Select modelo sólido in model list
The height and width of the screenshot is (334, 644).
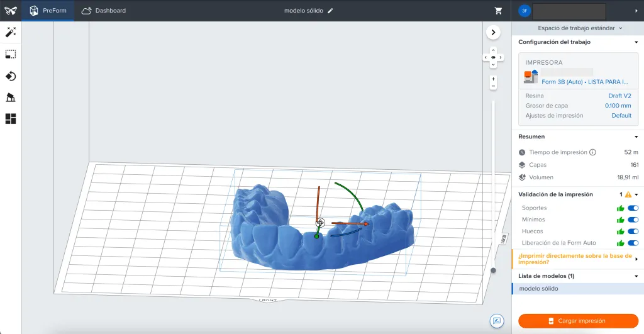tap(577, 289)
